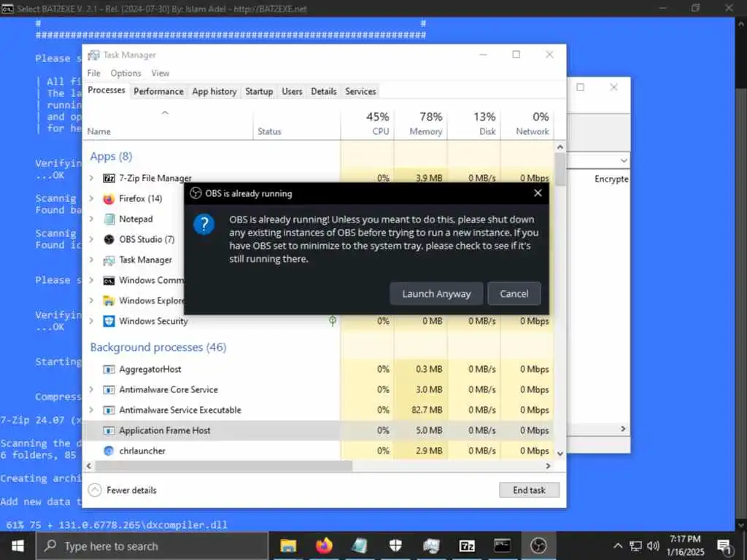The image size is (747, 560).
Task: Expand the Windows Explorer row
Action: 91,300
